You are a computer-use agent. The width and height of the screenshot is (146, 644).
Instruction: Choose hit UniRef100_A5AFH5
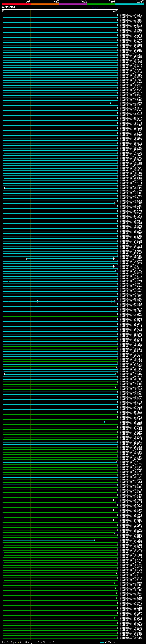point(131,30)
